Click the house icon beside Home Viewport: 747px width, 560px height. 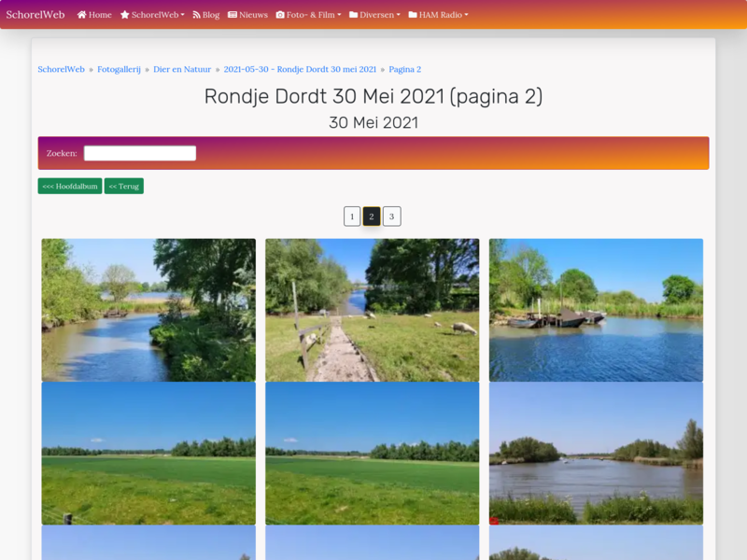(x=82, y=15)
